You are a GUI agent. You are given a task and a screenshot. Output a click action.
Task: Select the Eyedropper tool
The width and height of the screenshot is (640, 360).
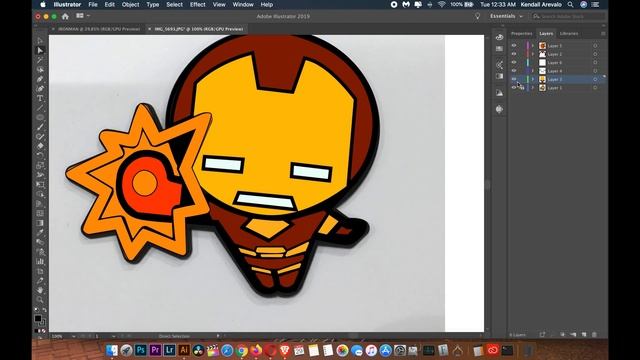(40, 232)
